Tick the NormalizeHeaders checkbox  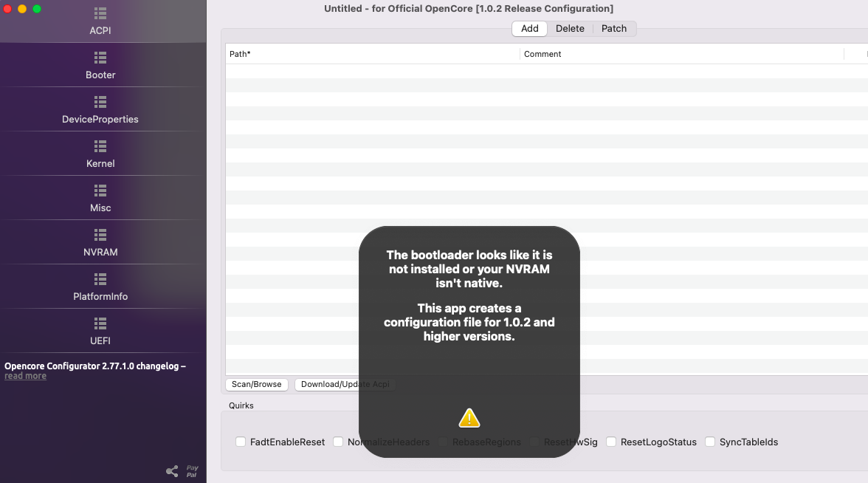338,442
